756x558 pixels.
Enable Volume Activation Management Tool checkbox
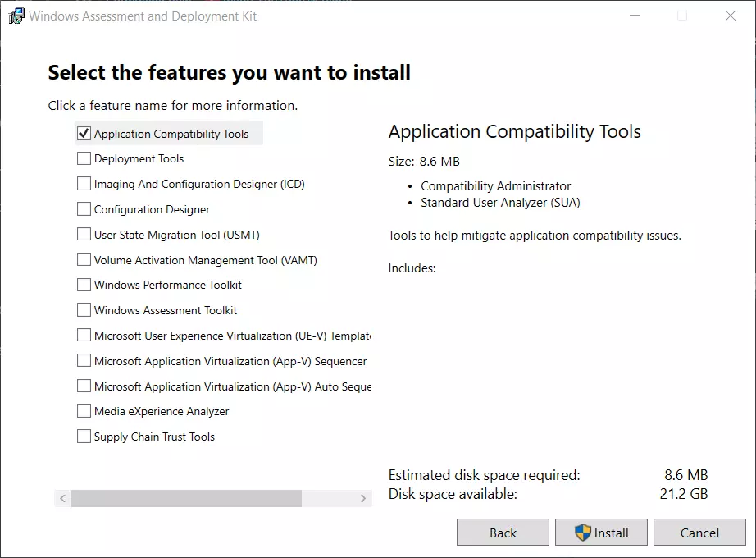84,260
